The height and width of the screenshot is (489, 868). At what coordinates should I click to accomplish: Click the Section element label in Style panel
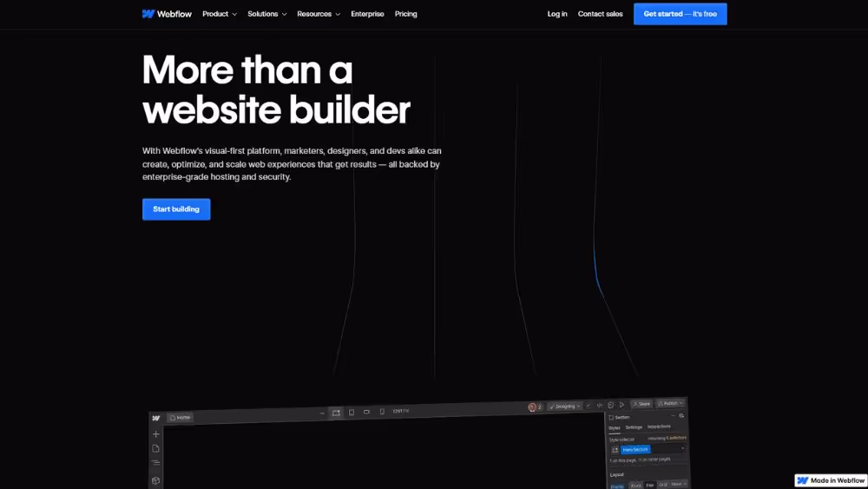(619, 417)
